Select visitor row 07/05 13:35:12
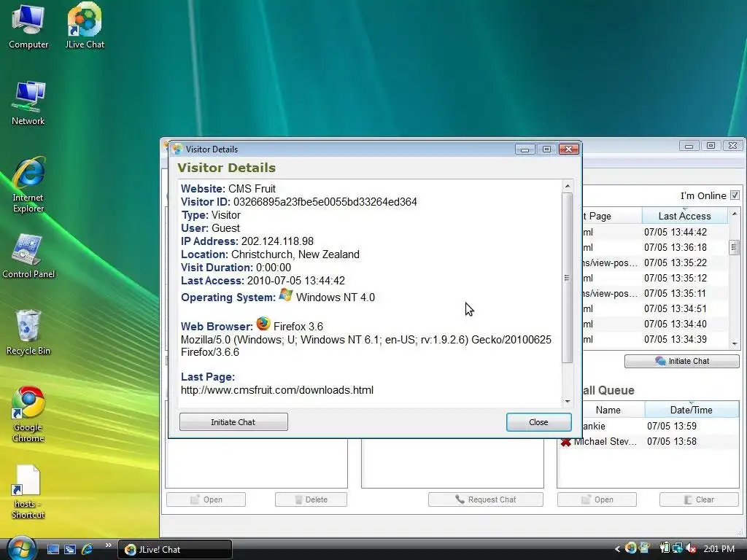The image size is (747, 560). click(x=657, y=278)
